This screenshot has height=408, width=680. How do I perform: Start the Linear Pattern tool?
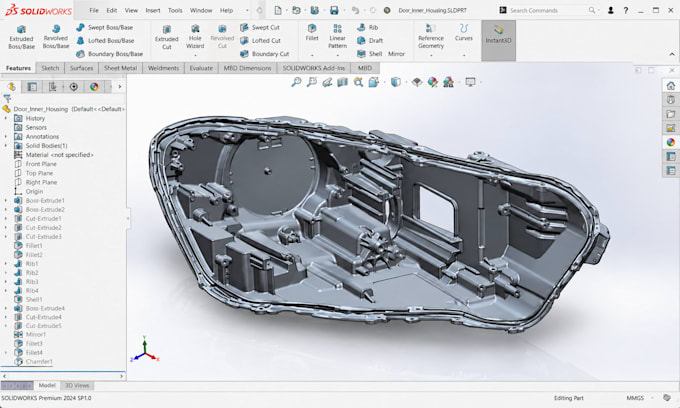point(337,36)
